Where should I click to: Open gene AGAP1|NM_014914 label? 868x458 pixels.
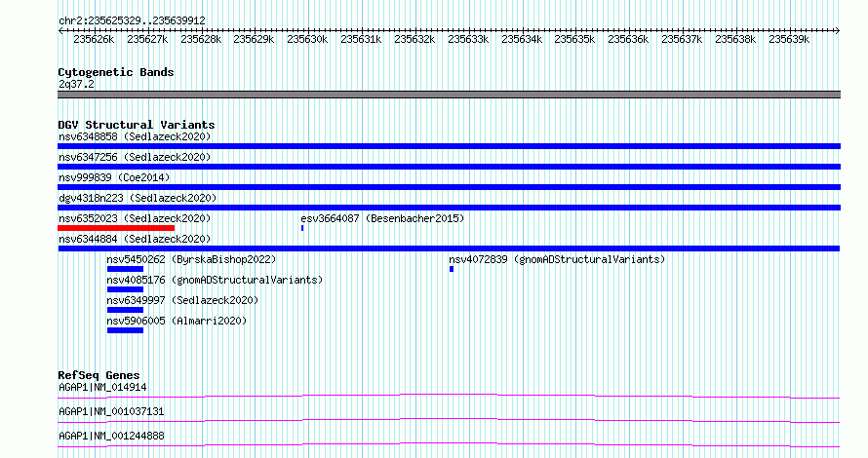[102, 387]
